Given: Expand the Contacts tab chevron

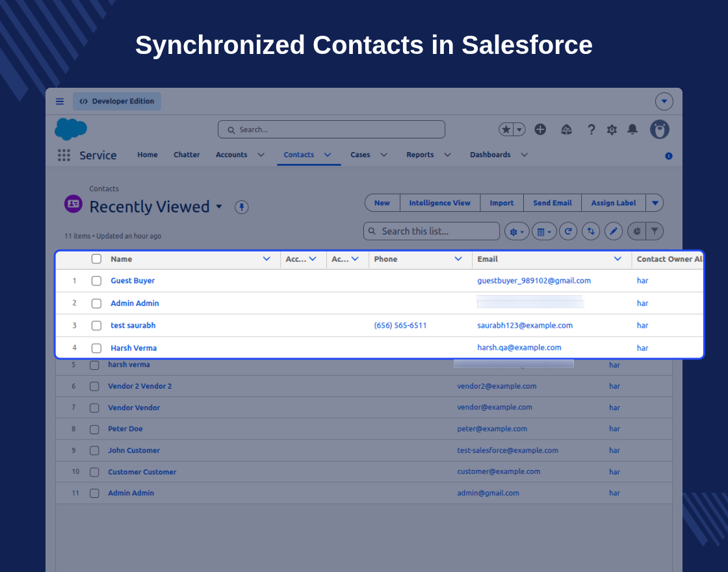Looking at the screenshot, I should 328,155.
